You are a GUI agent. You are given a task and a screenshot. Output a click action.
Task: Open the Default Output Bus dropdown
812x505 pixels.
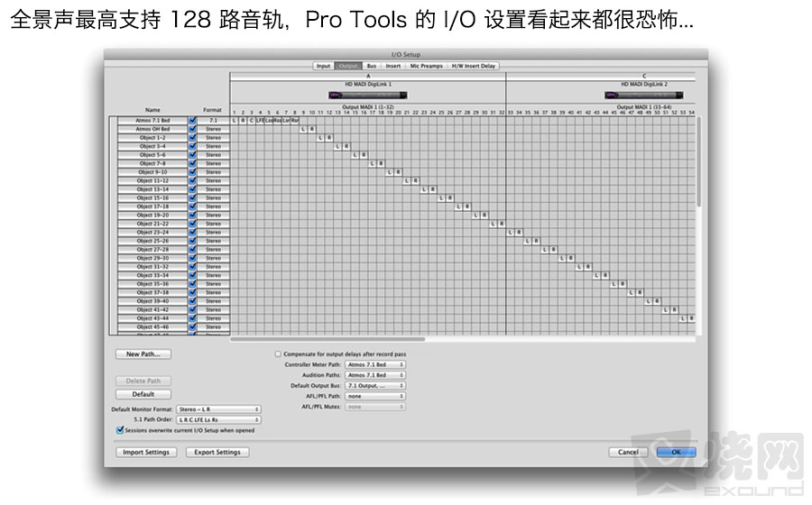coord(375,385)
